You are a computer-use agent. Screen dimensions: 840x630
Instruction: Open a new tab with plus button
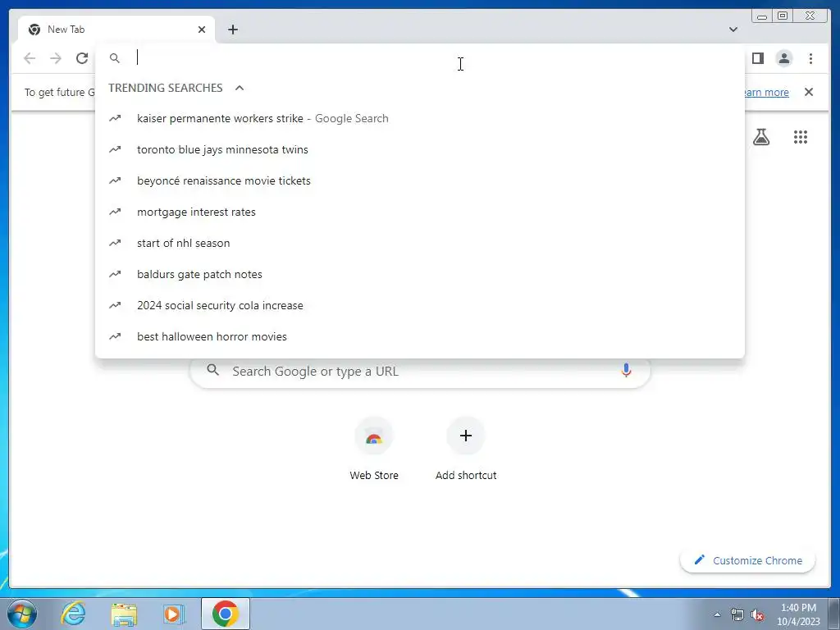[232, 30]
